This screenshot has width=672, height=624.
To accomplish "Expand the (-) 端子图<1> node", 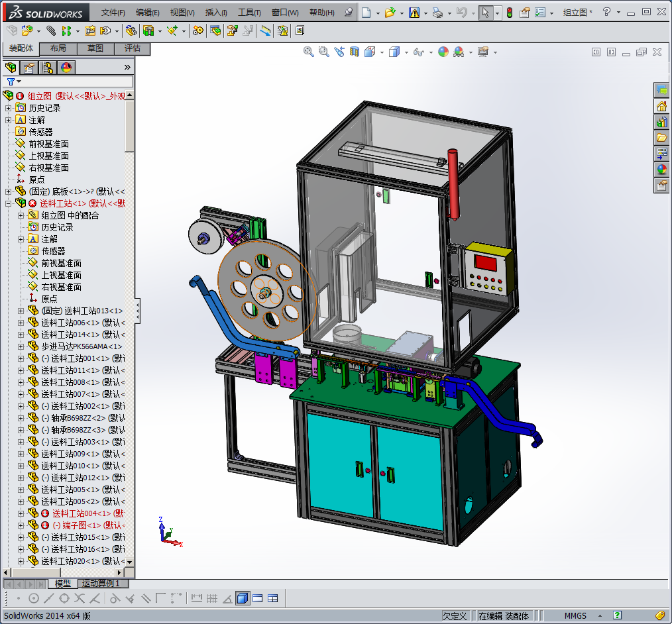I will [x=21, y=525].
